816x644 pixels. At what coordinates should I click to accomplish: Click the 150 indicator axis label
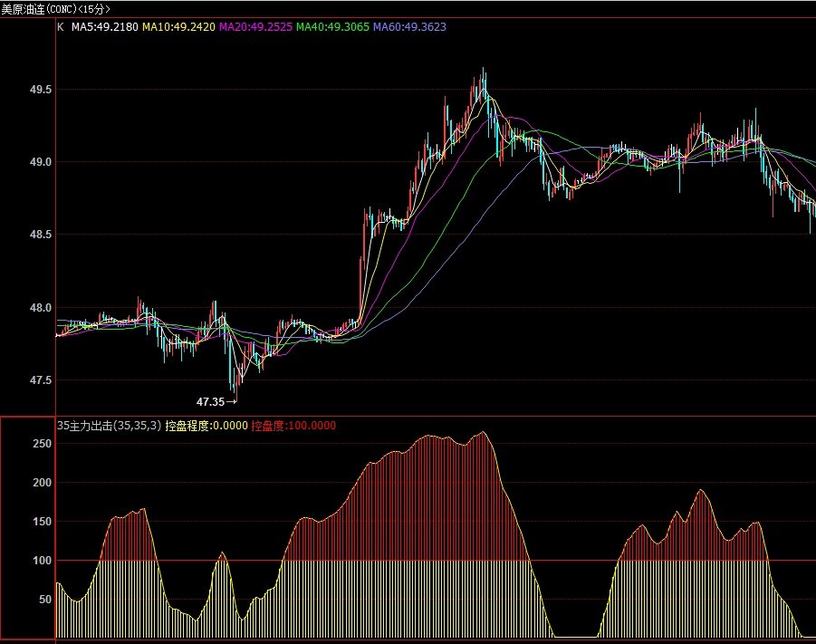click(43, 521)
